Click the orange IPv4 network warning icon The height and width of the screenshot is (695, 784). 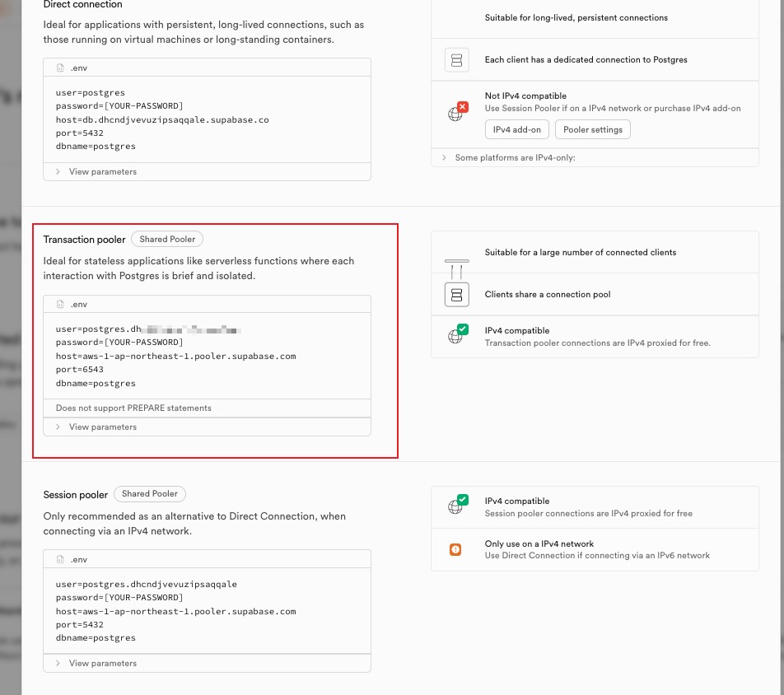455,549
